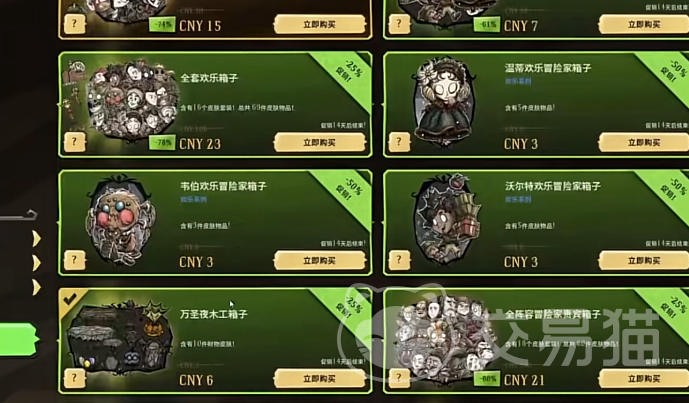The width and height of the screenshot is (689, 403).
Task: Click question mark on 万圣夜木工箱子 card
Action: tap(74, 378)
